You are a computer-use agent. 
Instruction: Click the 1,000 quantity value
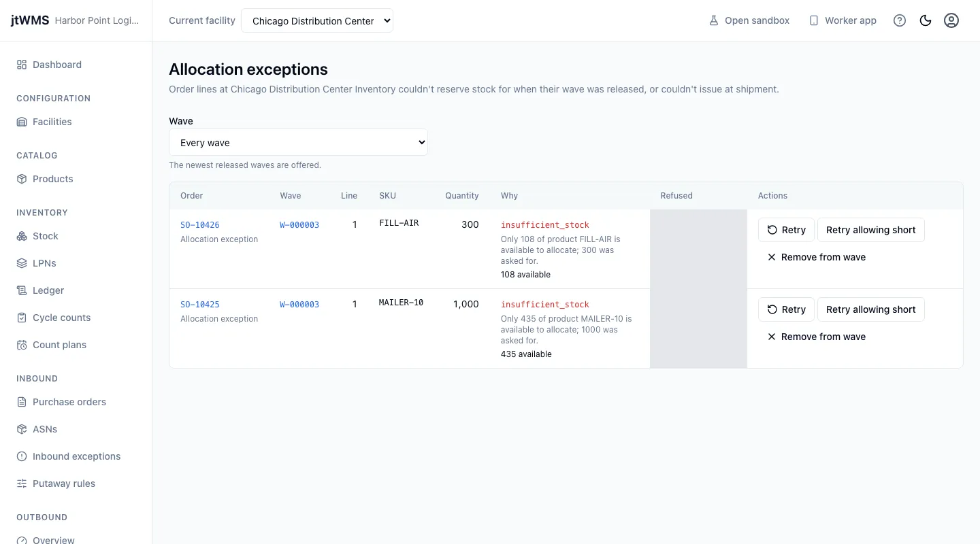466,304
